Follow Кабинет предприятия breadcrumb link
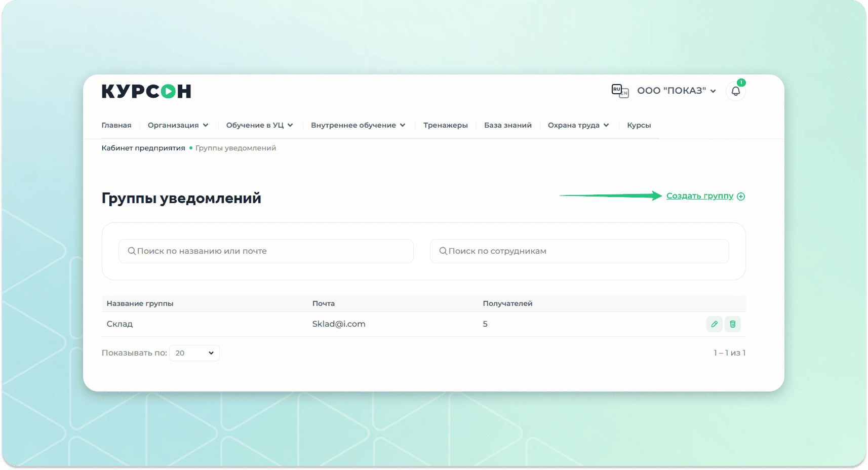The width and height of the screenshot is (868, 470). [x=143, y=148]
